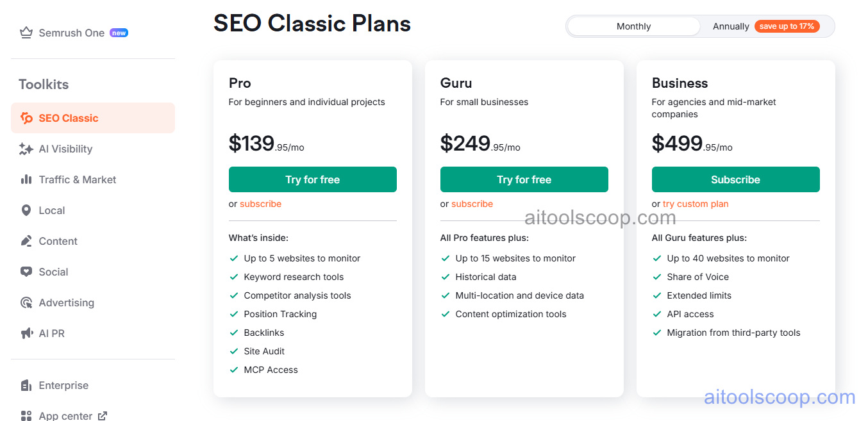Open the AI PR toolkit

pos(50,333)
